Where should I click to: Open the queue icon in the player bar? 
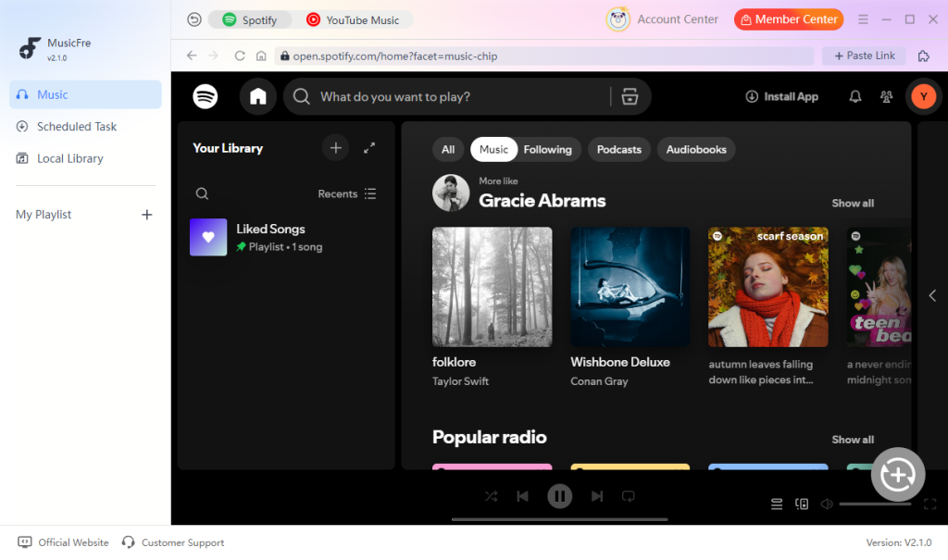pos(777,504)
